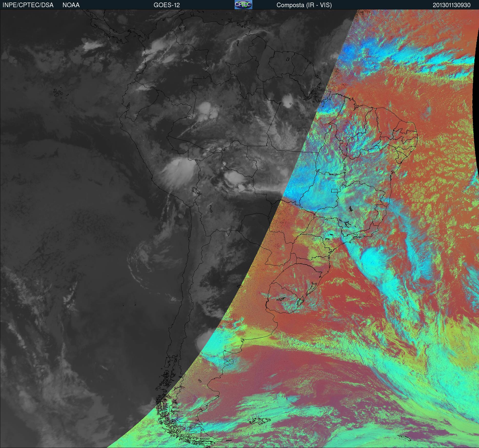
Task: Click the NOAA label in the header
Action: pos(71,5)
